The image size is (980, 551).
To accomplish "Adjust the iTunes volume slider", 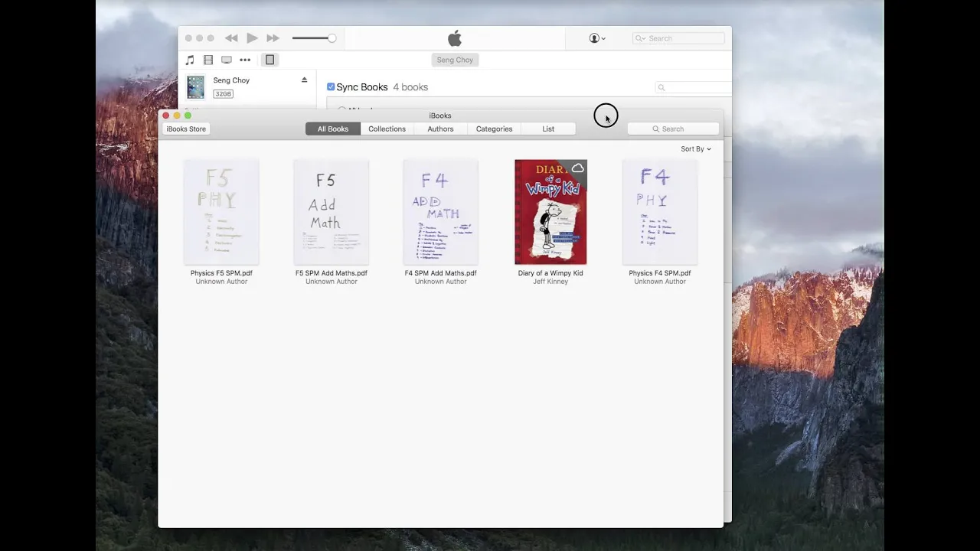I will tap(314, 38).
